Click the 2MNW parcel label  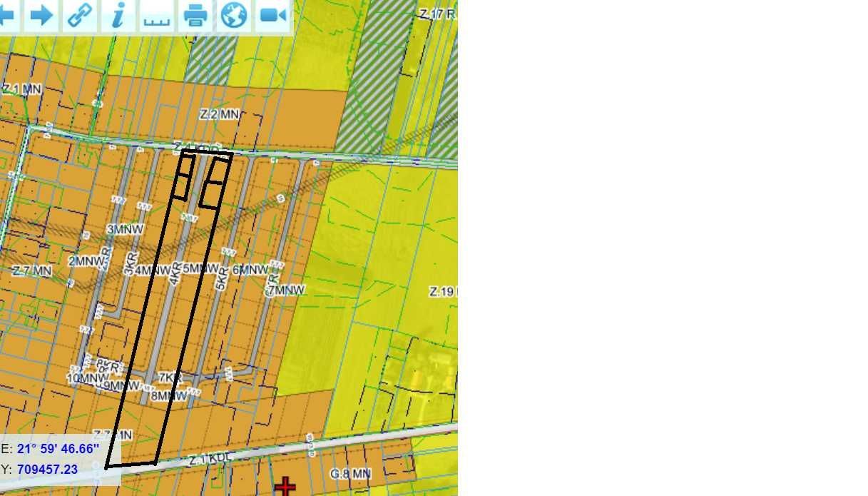pos(85,261)
